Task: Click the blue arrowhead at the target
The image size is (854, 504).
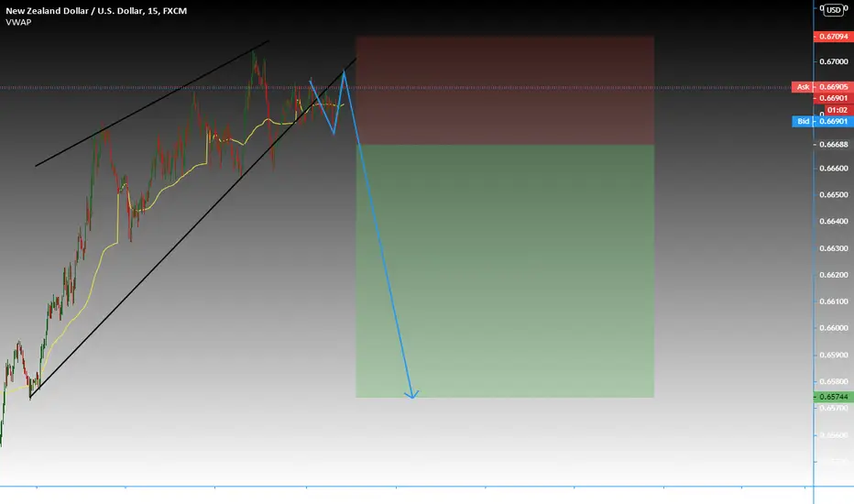Action: point(412,394)
